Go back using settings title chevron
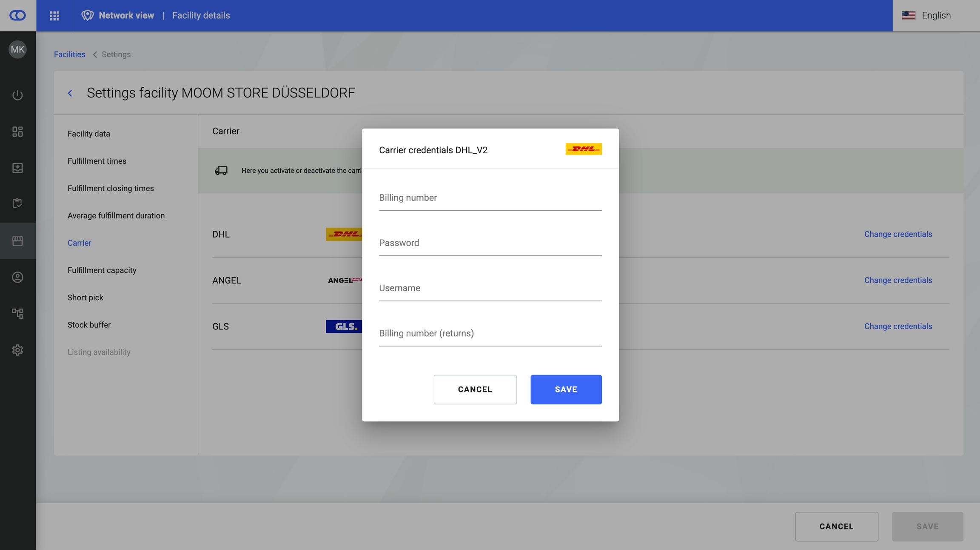 point(70,93)
